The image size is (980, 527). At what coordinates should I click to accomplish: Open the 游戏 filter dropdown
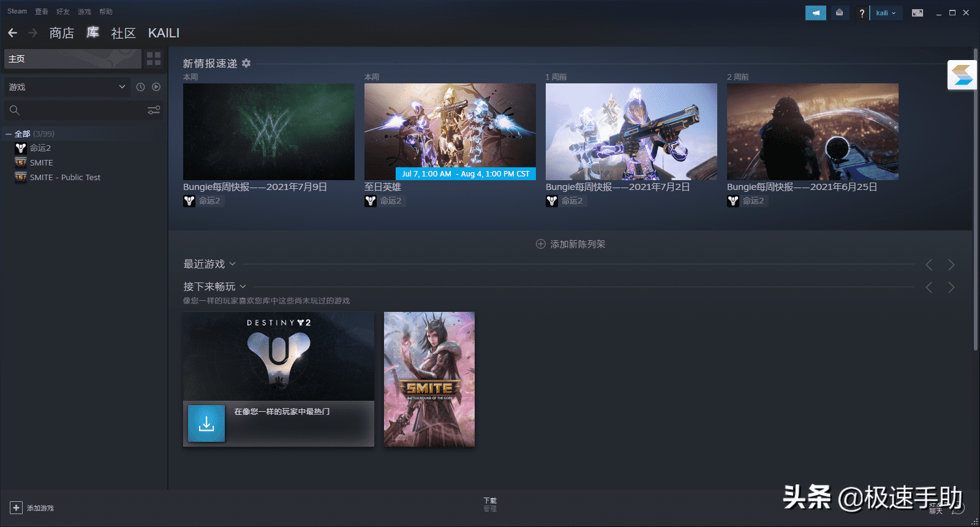click(67, 87)
